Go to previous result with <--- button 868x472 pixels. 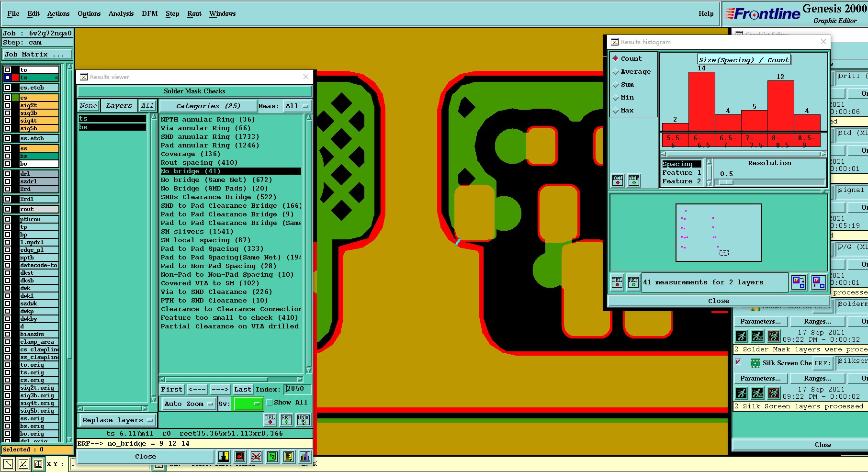[197, 389]
